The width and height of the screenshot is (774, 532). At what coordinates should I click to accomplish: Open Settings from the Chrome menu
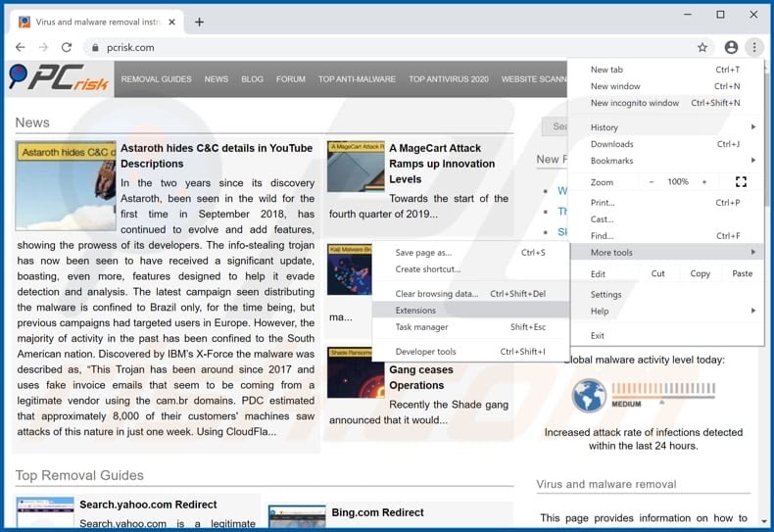pyautogui.click(x=666, y=294)
